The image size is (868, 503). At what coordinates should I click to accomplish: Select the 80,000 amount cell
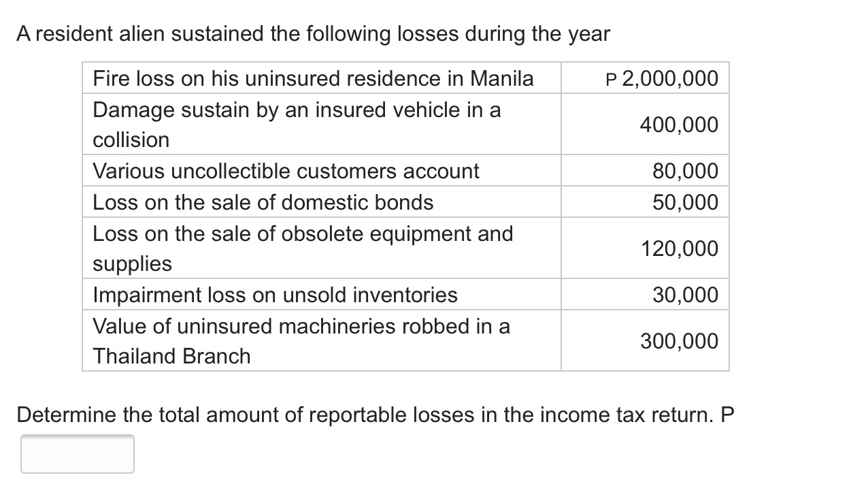pyautogui.click(x=684, y=171)
